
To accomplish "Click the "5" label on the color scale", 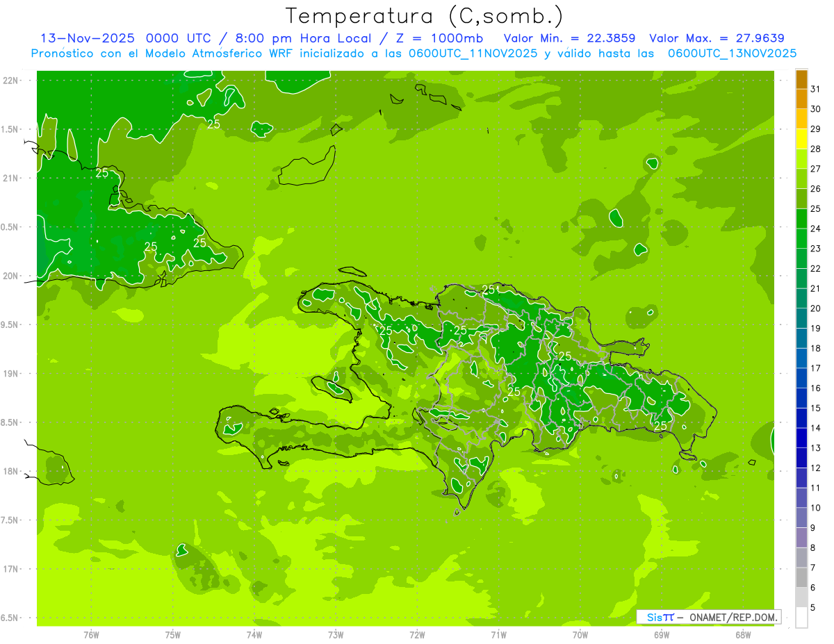I will [x=813, y=607].
